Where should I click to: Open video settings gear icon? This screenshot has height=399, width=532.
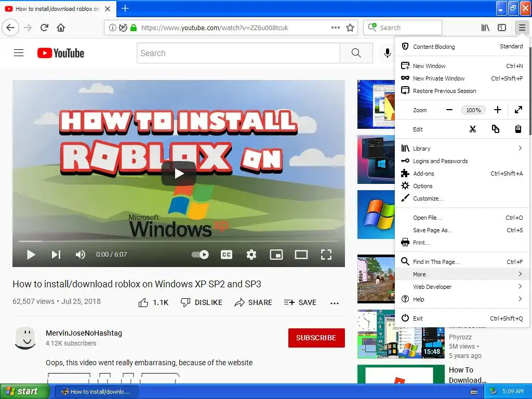coord(251,255)
